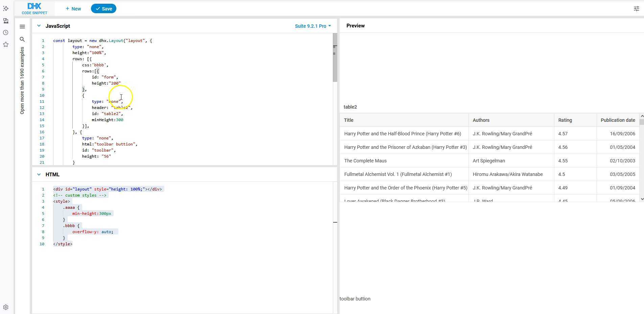Open the Suite 9.2.1 Pro version dropdown
The height and width of the screenshot is (314, 644).
point(313,26)
